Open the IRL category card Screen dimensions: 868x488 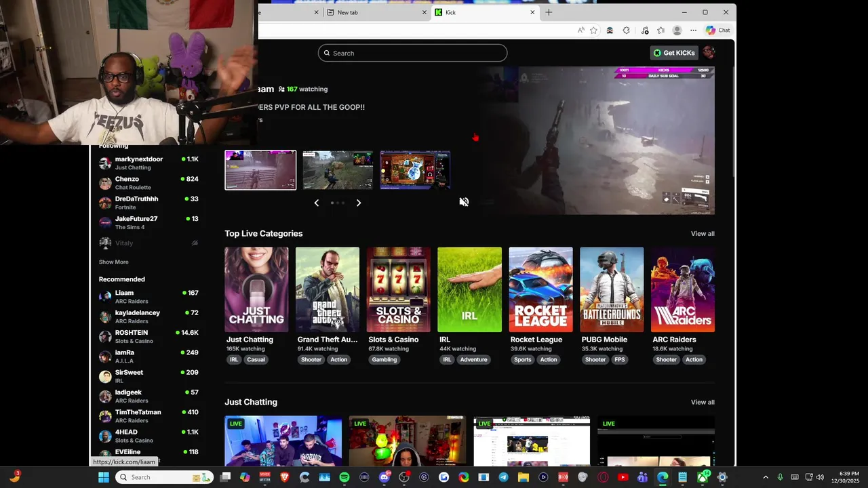[469, 289]
